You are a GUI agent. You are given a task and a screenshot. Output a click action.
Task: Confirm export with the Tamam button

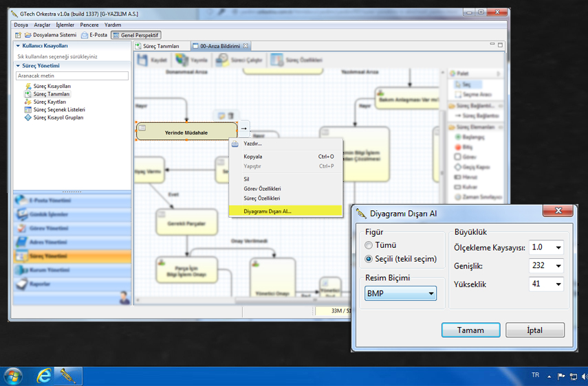470,330
